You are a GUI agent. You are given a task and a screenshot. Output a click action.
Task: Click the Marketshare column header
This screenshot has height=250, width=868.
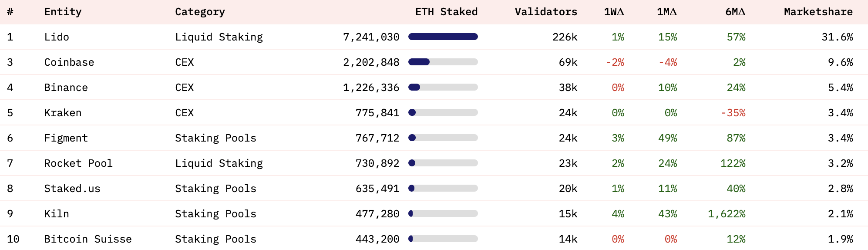(x=818, y=12)
